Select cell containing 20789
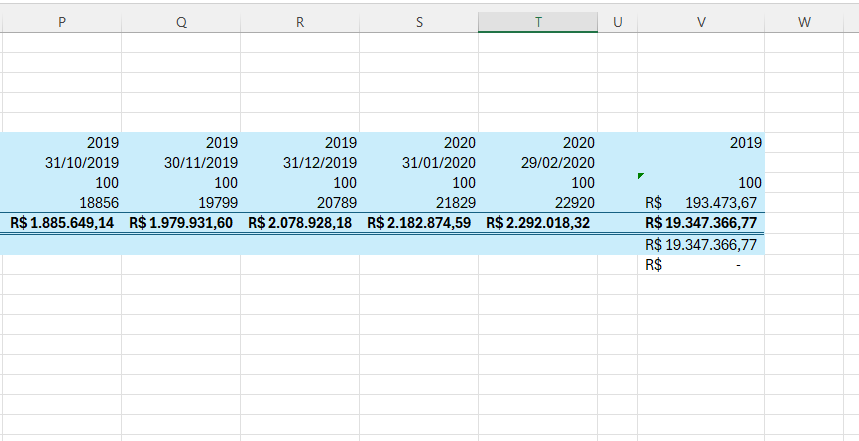This screenshot has height=441, width=859. 300,203
